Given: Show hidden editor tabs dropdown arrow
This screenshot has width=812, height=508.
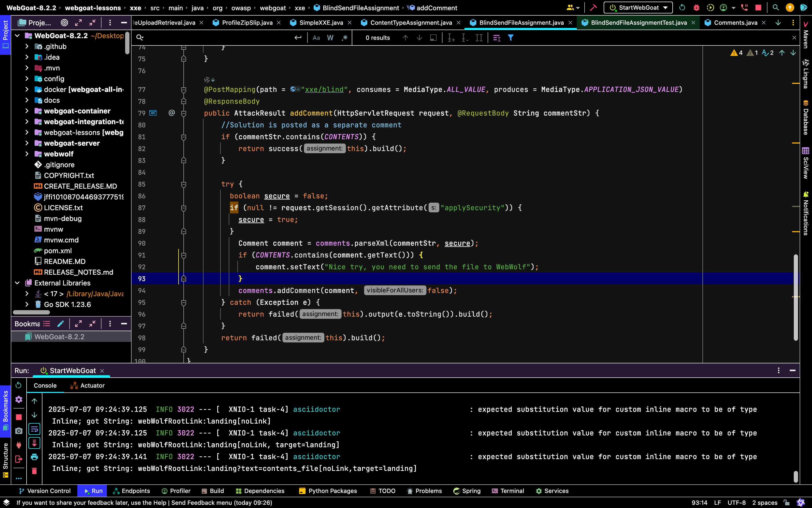Looking at the screenshot, I should point(778,23).
